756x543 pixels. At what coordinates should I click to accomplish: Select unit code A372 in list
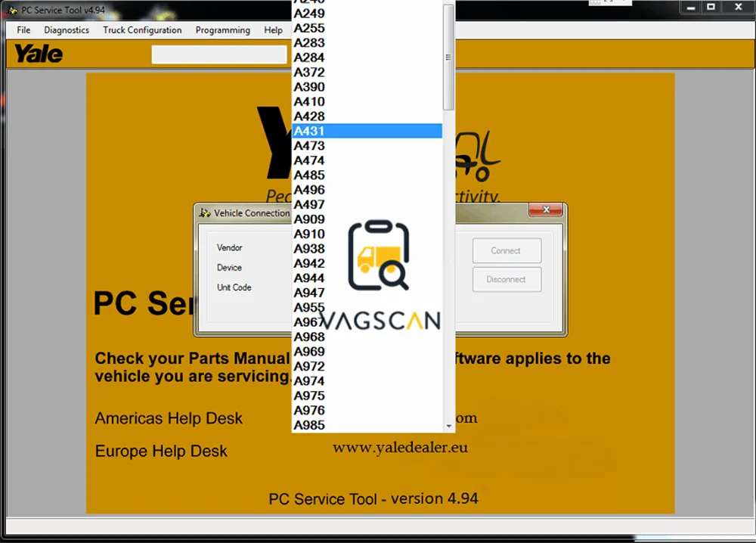[x=367, y=73]
